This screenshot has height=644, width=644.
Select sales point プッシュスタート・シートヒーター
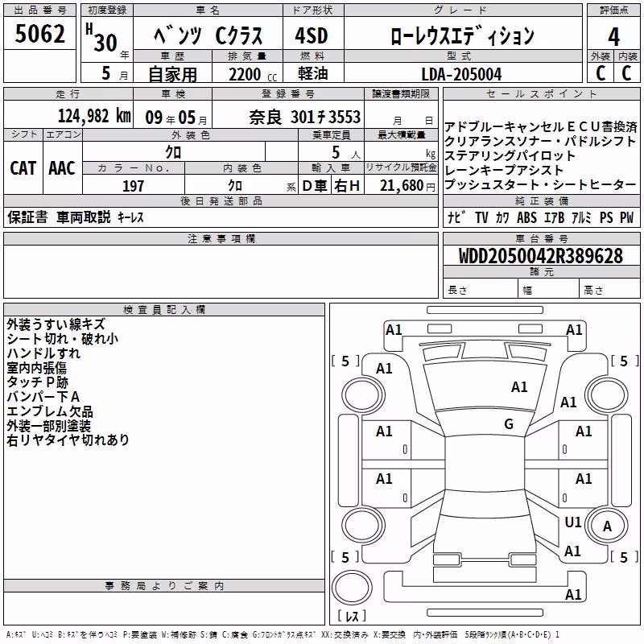click(540, 185)
